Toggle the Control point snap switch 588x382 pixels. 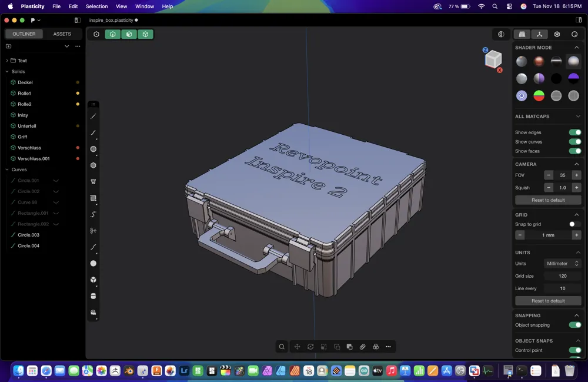575,350
